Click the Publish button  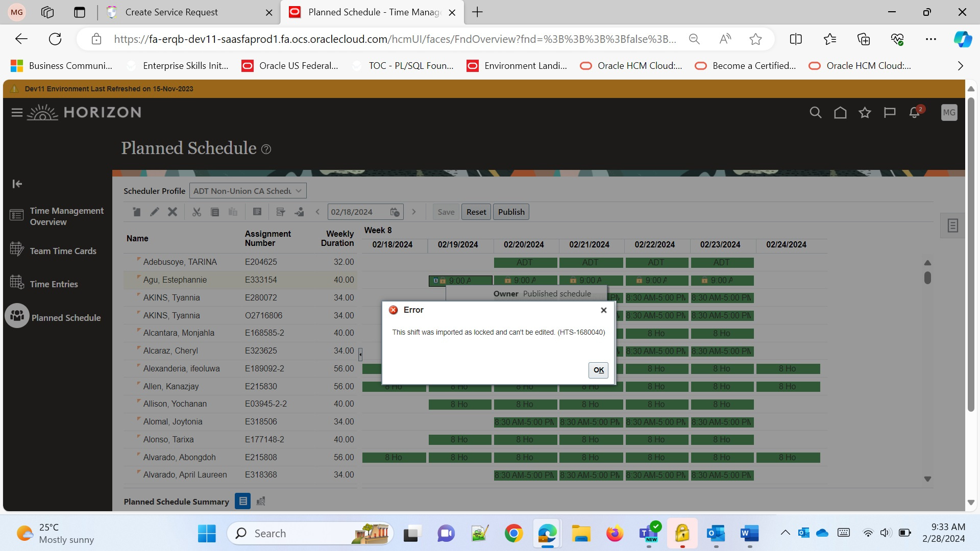pyautogui.click(x=511, y=212)
